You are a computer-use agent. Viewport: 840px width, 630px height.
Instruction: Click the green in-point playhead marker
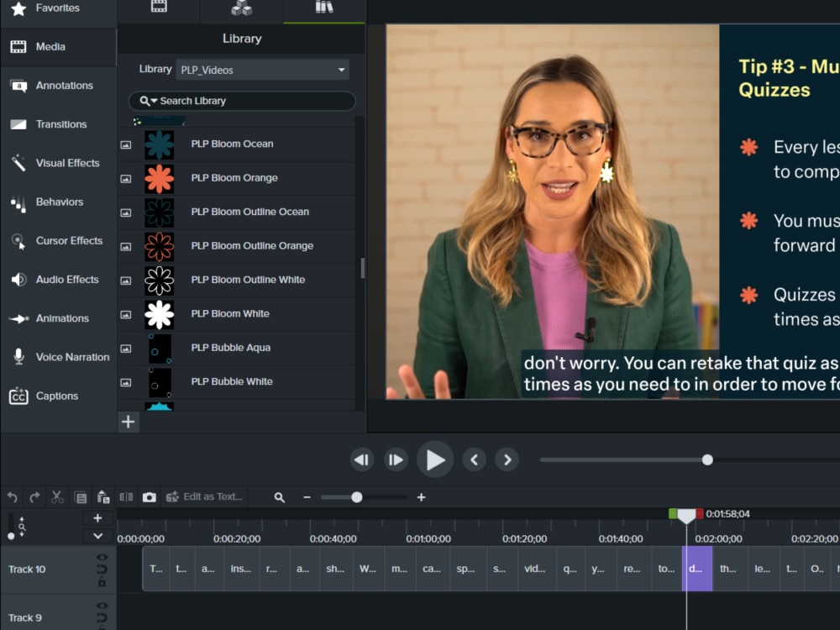pos(673,514)
